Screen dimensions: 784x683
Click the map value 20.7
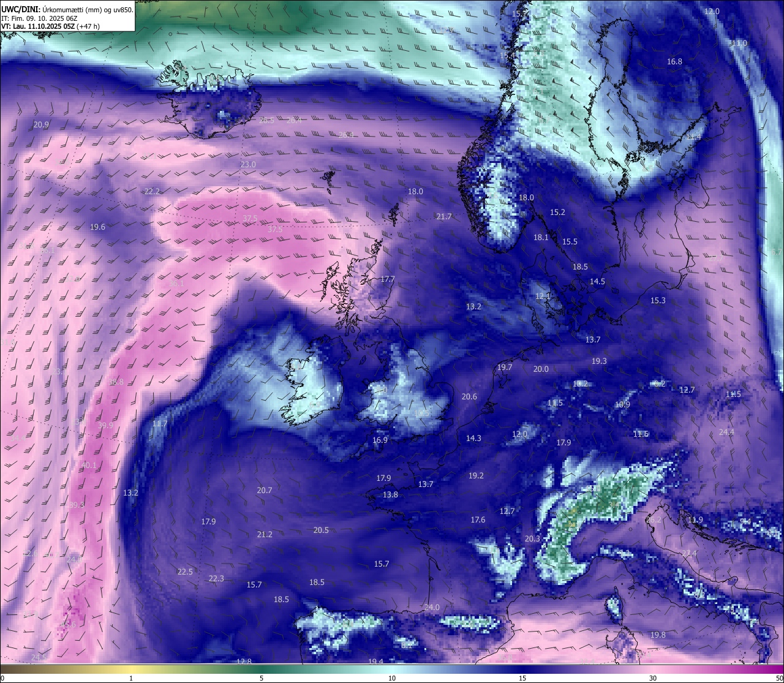point(265,491)
